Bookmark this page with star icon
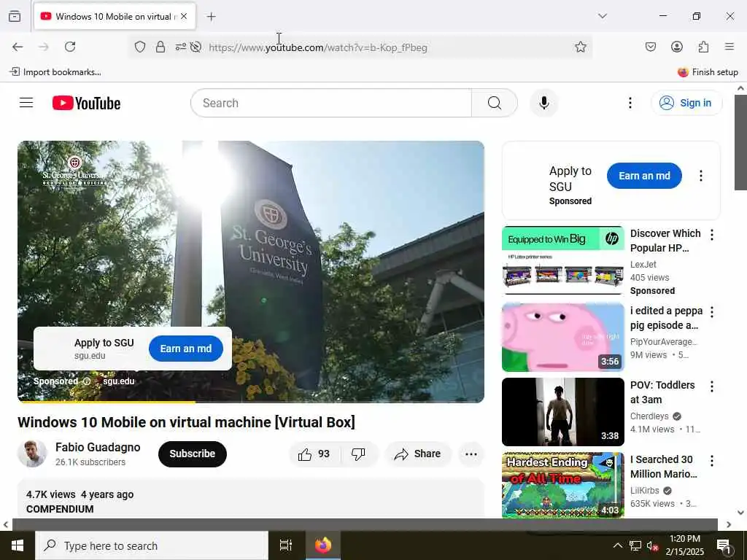This screenshot has height=560, width=747. pos(580,47)
